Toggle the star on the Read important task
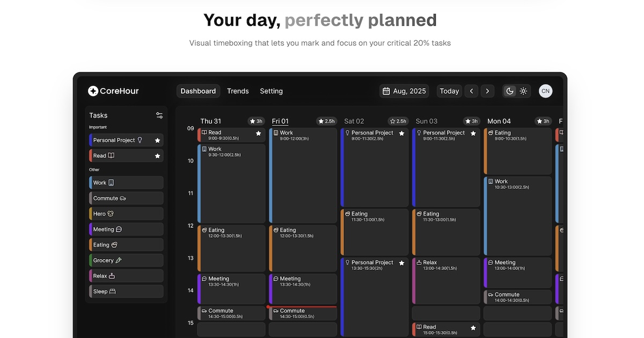Screen dimensions: 644x338 point(157,156)
